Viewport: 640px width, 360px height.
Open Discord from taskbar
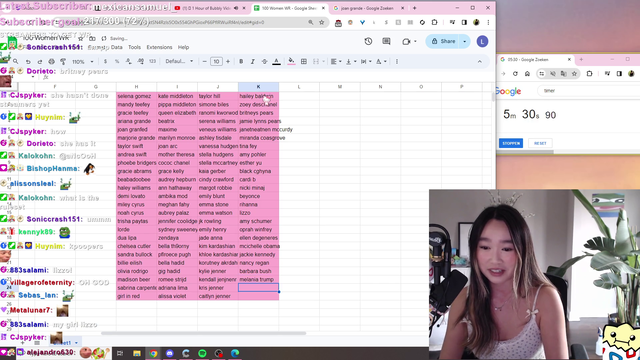coord(169,353)
